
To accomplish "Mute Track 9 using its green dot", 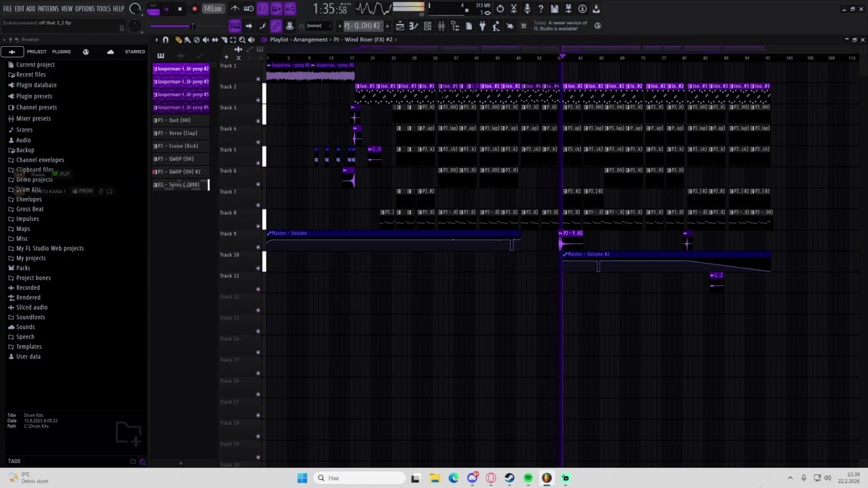I will click(x=258, y=247).
